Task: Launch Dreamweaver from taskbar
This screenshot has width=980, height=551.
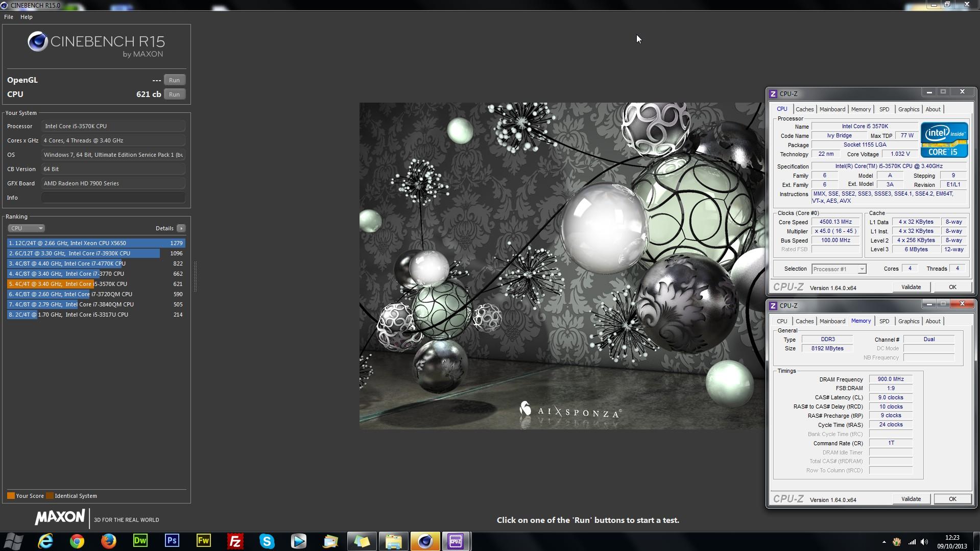Action: click(140, 541)
